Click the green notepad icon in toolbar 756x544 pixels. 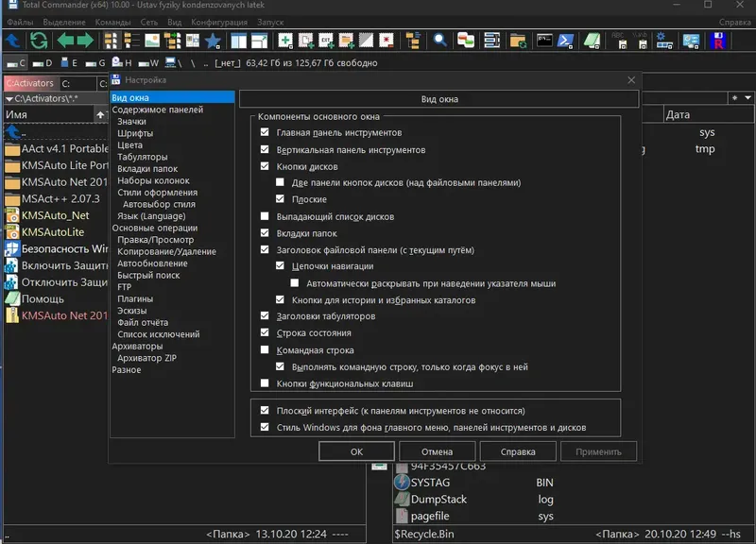pos(592,41)
